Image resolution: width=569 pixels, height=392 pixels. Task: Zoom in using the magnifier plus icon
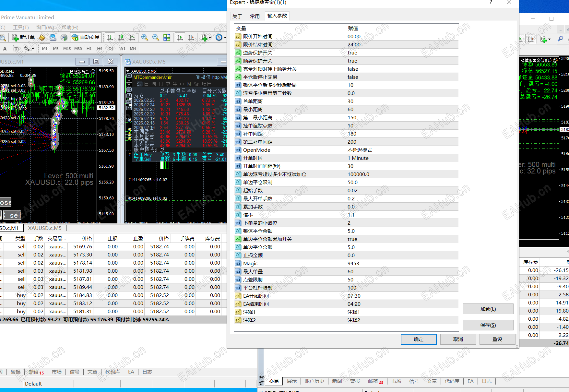click(145, 37)
